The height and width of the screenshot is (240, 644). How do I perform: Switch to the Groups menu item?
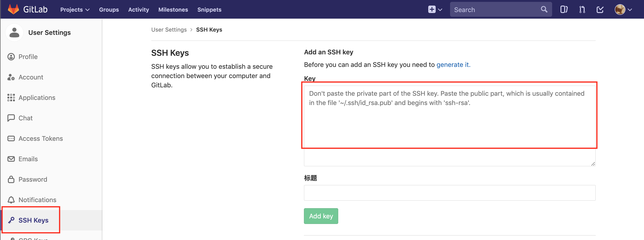pos(109,10)
